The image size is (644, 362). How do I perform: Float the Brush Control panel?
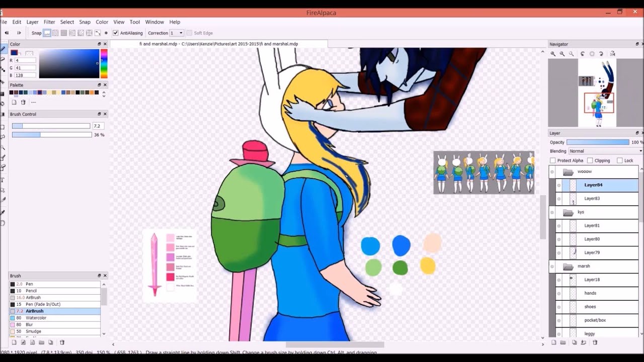[x=99, y=114]
